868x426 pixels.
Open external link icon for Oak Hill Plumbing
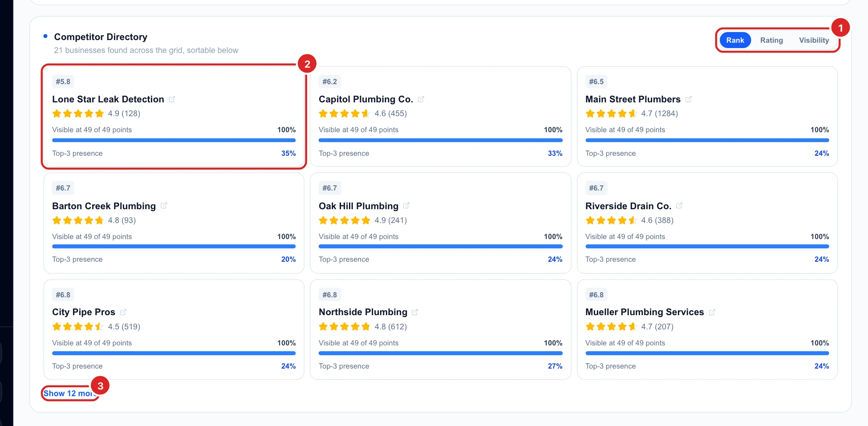[x=406, y=206]
